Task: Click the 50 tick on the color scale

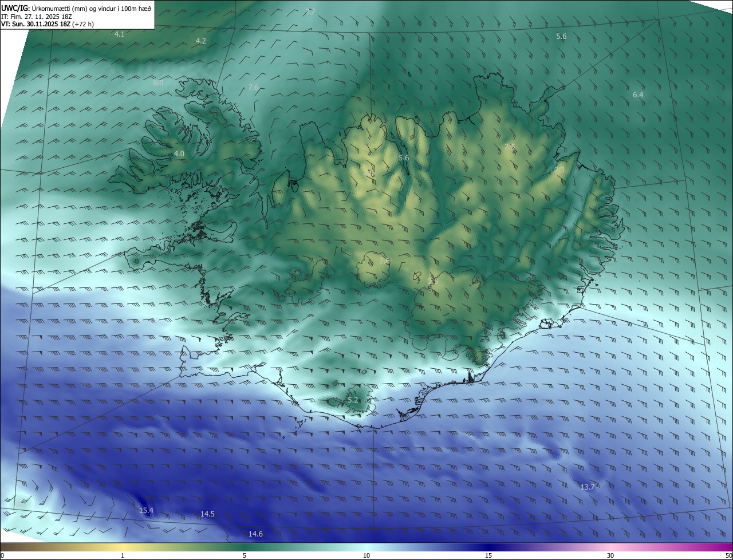Action: pyautogui.click(x=728, y=555)
